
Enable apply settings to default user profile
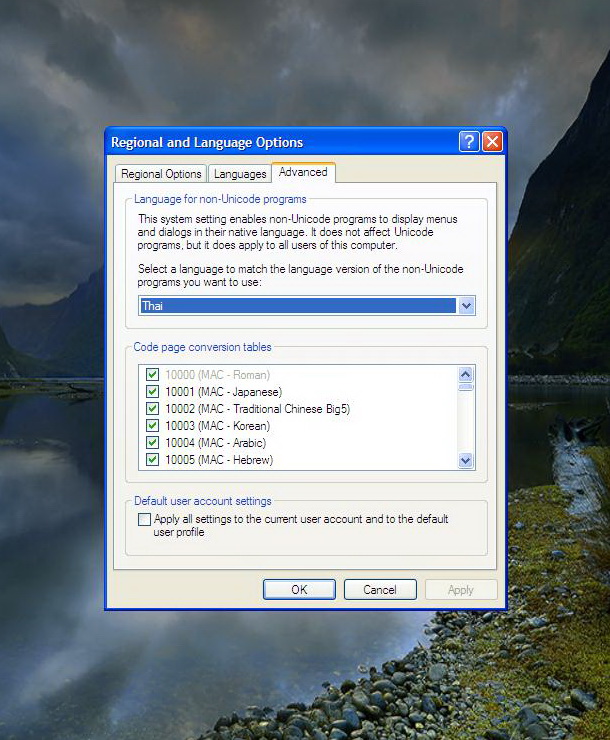[144, 519]
